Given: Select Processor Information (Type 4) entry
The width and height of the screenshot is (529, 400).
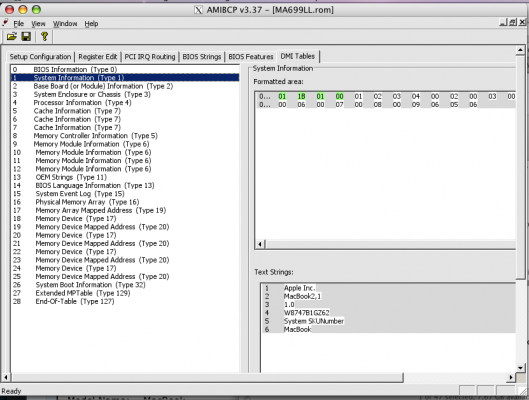Looking at the screenshot, I should pyautogui.click(x=82, y=103).
